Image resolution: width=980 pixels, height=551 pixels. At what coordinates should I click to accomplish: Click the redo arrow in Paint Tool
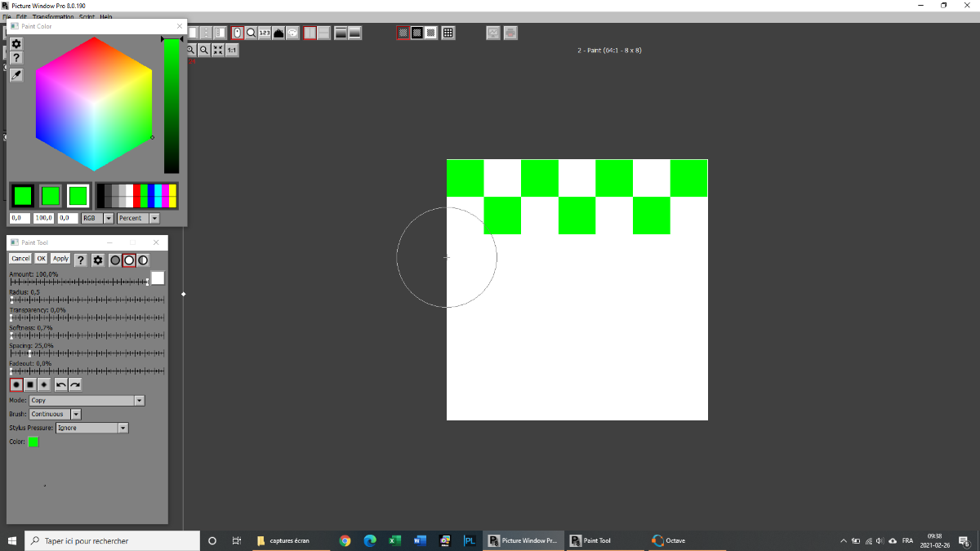75,384
